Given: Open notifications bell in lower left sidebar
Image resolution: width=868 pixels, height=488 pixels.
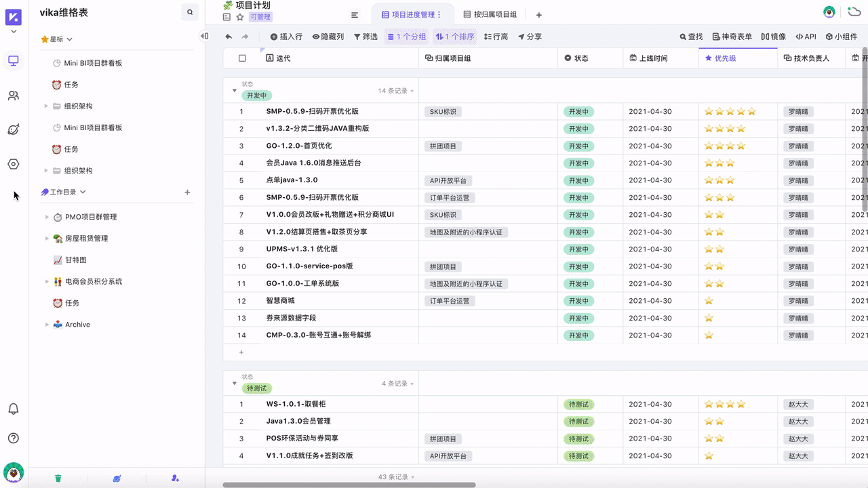Looking at the screenshot, I should 14,409.
